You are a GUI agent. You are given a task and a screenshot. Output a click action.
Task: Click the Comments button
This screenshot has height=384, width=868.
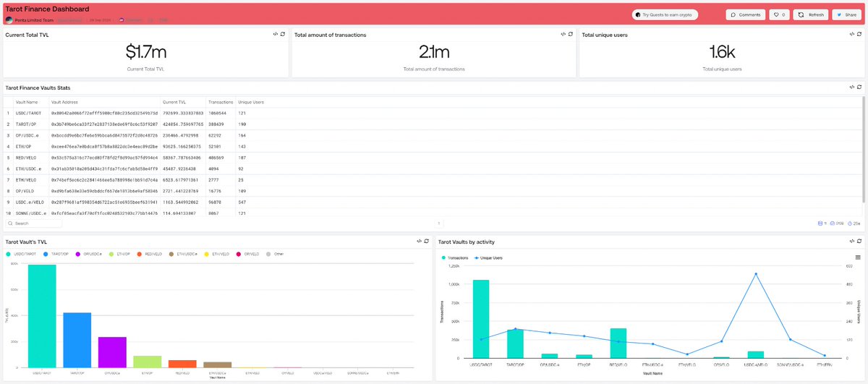pyautogui.click(x=745, y=14)
